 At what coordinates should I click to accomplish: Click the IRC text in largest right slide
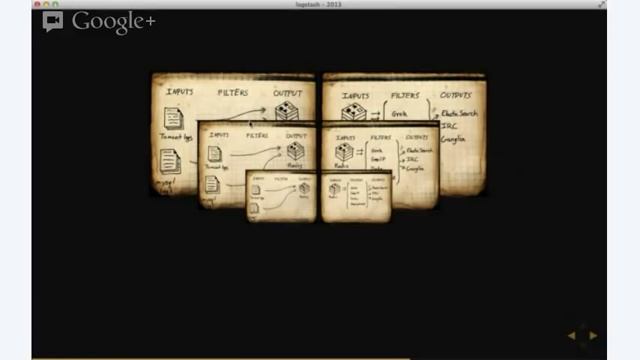449,126
